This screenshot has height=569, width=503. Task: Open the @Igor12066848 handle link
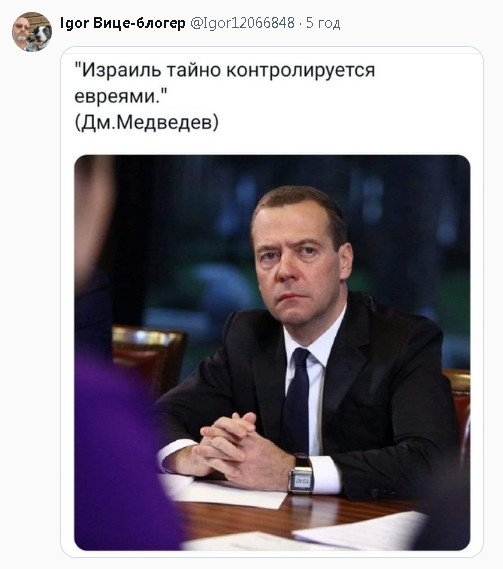coord(242,23)
